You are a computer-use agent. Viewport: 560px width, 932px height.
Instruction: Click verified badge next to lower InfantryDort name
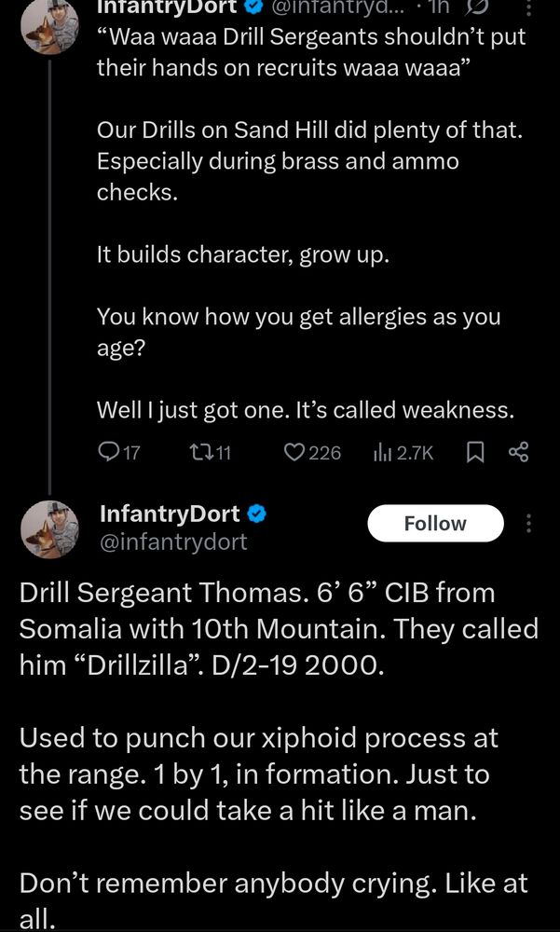(258, 514)
